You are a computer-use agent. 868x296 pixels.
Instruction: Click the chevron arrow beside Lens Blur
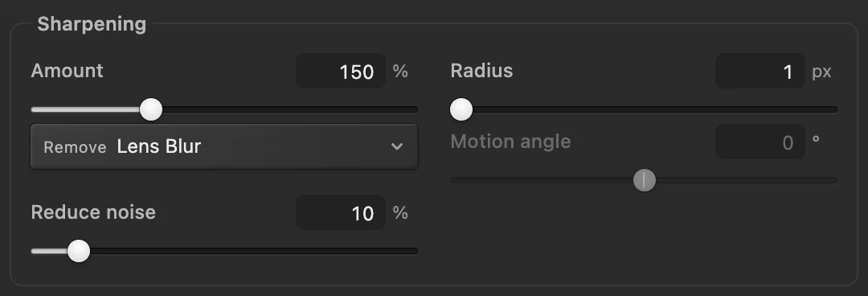[x=396, y=147]
